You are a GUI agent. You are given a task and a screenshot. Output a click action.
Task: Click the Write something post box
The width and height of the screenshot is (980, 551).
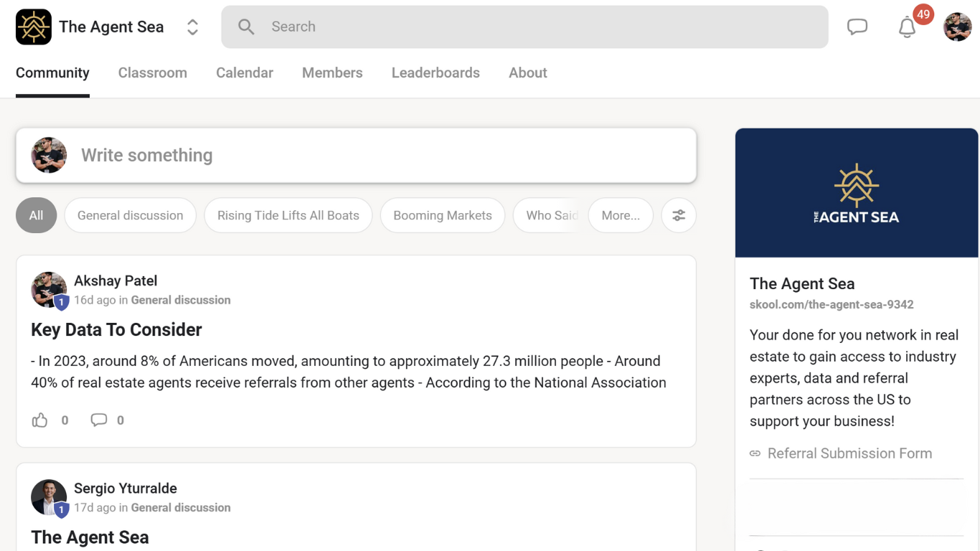356,155
